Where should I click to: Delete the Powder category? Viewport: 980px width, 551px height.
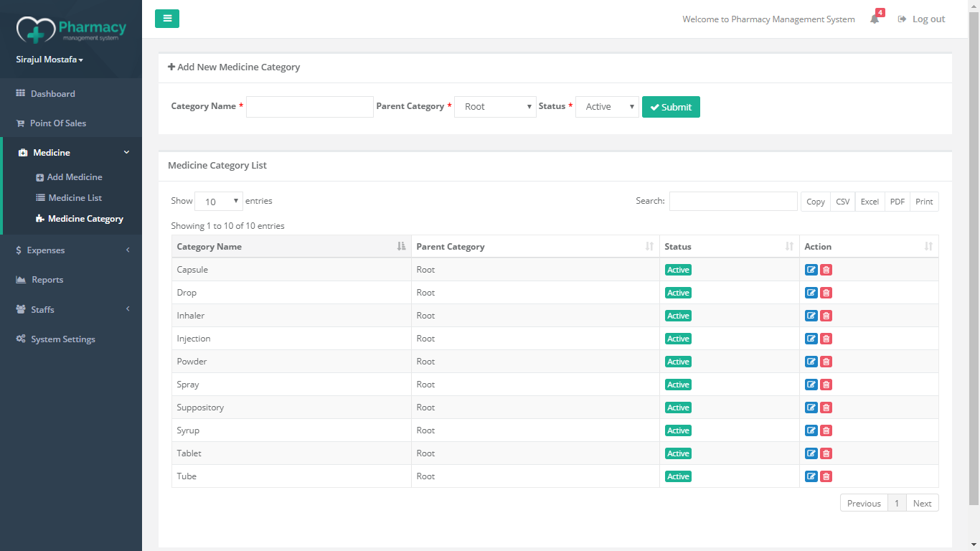pos(826,362)
